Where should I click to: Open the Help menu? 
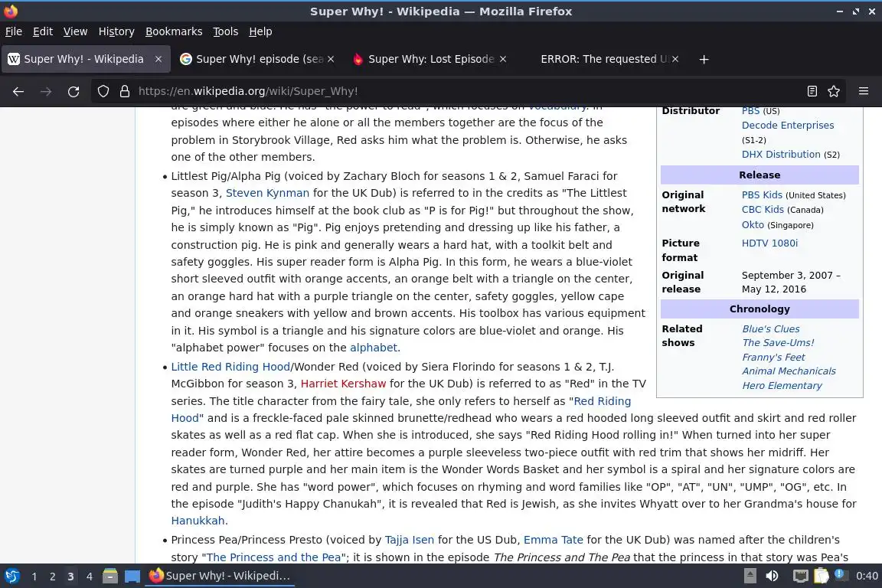(x=260, y=31)
